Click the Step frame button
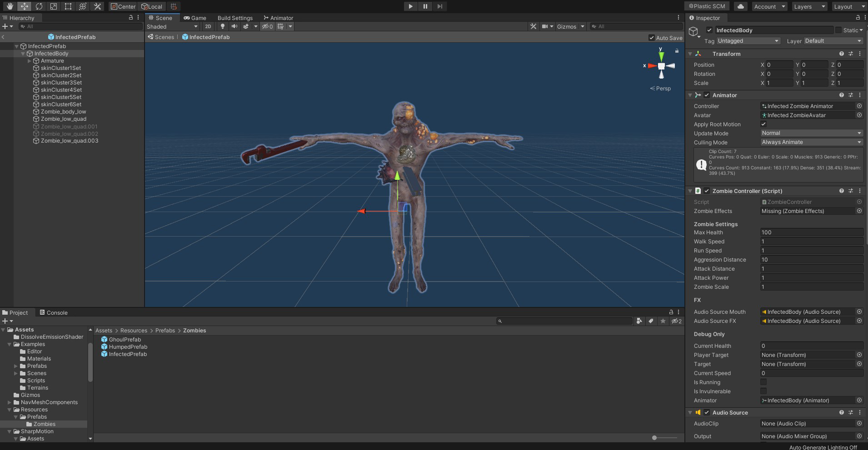 point(439,6)
